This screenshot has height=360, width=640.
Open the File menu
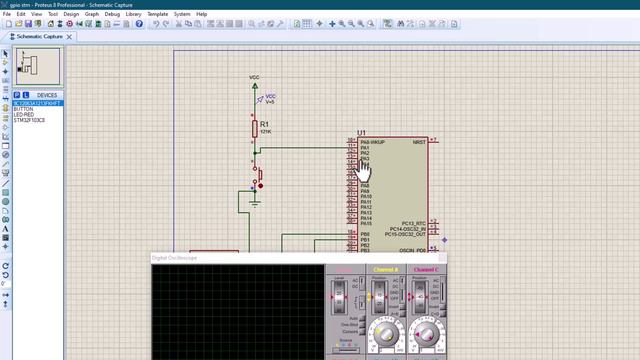pyautogui.click(x=7, y=14)
